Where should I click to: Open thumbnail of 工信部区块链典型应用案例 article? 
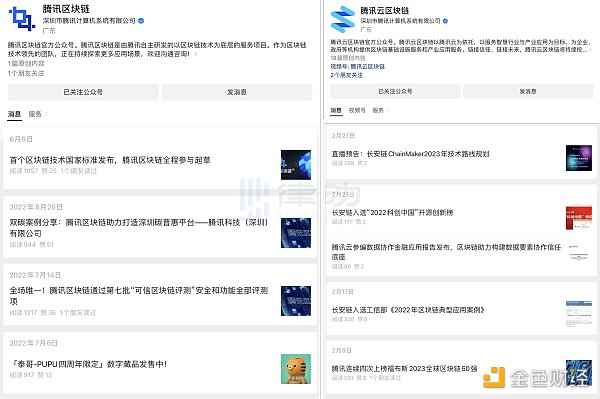579,313
